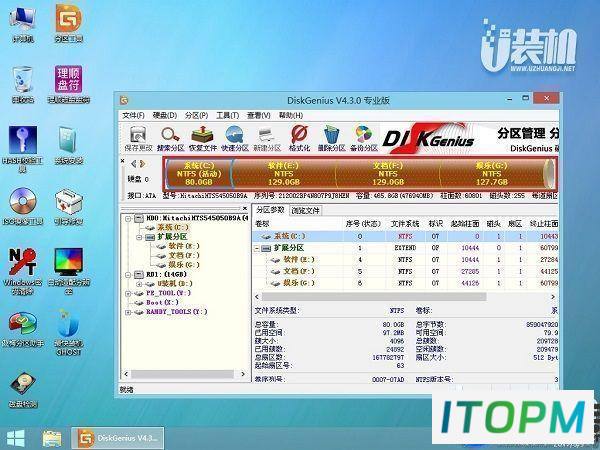Select the HASH checker key desktop icon
600x450 pixels.
[x=23, y=148]
